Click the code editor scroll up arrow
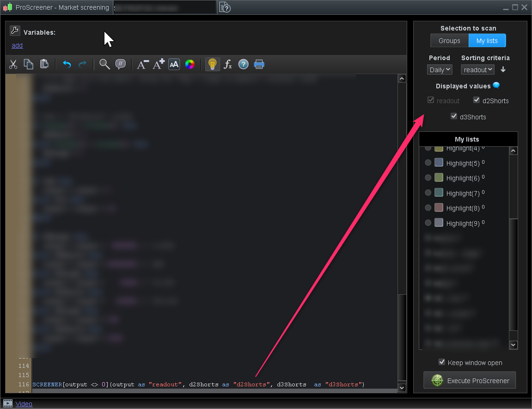This screenshot has width=532, height=409. [402, 79]
